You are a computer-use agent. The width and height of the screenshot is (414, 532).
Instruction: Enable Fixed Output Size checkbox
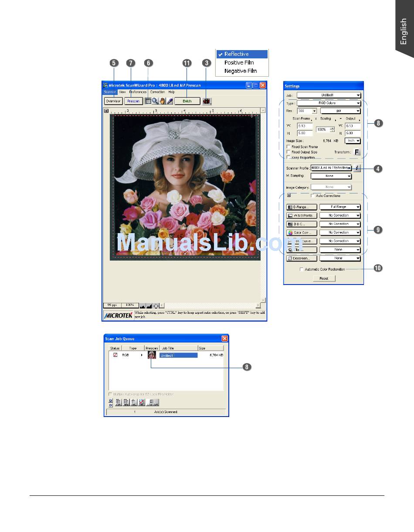tap(288, 152)
